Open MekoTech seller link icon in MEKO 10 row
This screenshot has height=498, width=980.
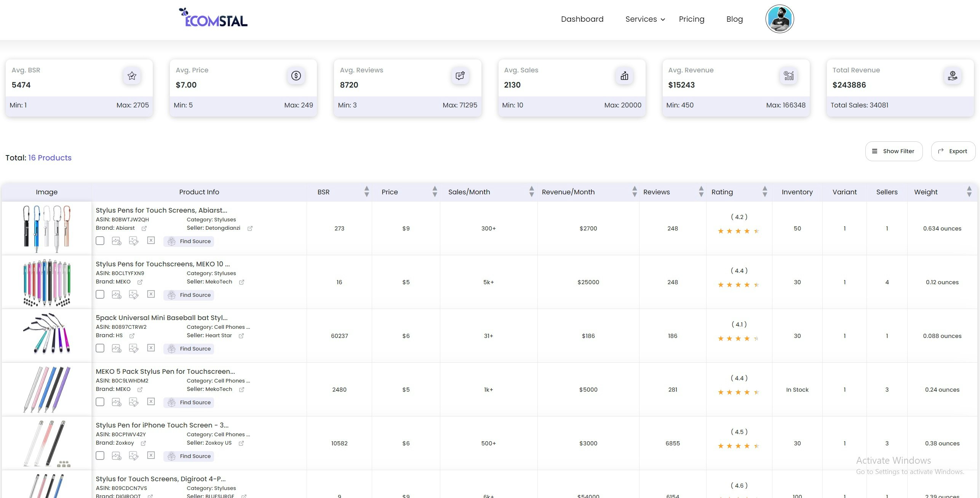[241, 282]
